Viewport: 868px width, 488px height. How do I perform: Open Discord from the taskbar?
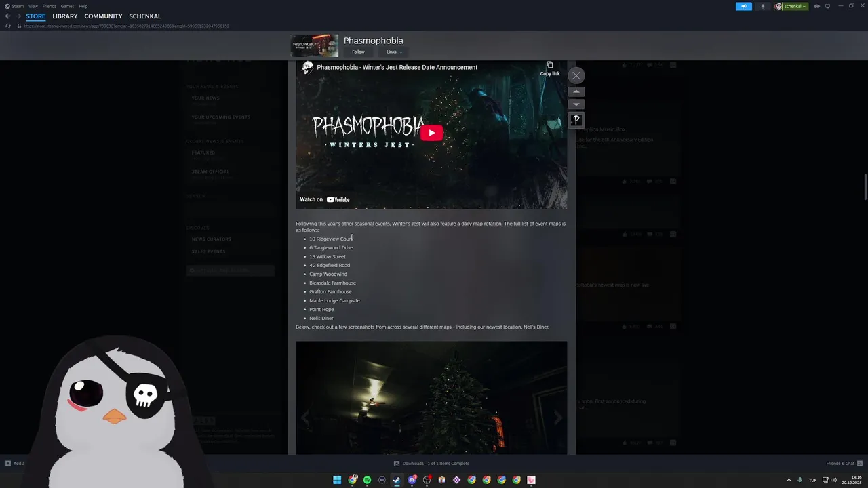tap(412, 480)
